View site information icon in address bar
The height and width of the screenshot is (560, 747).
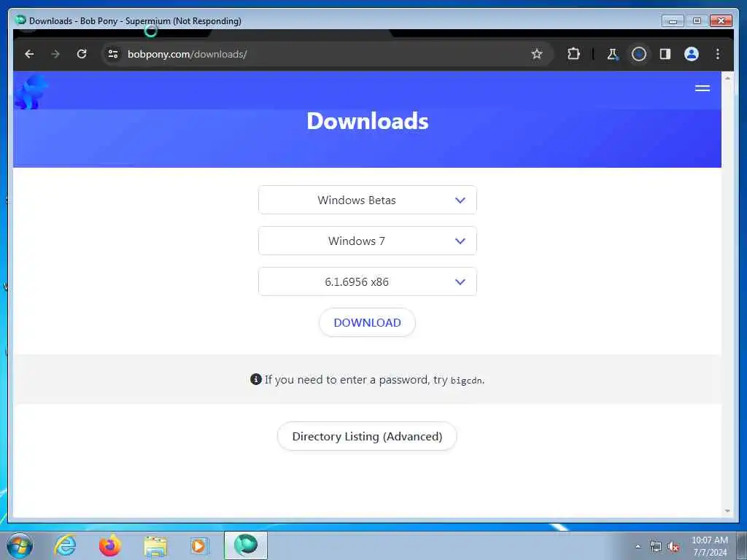point(113,54)
